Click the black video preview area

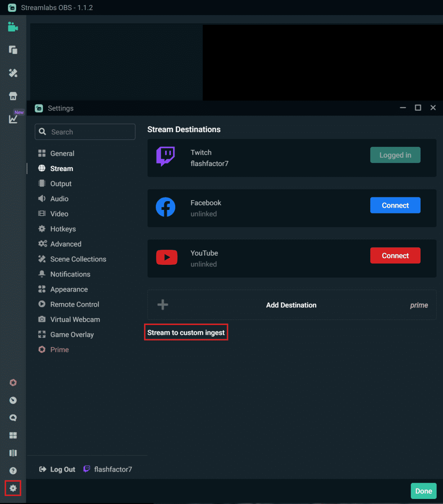point(323,63)
